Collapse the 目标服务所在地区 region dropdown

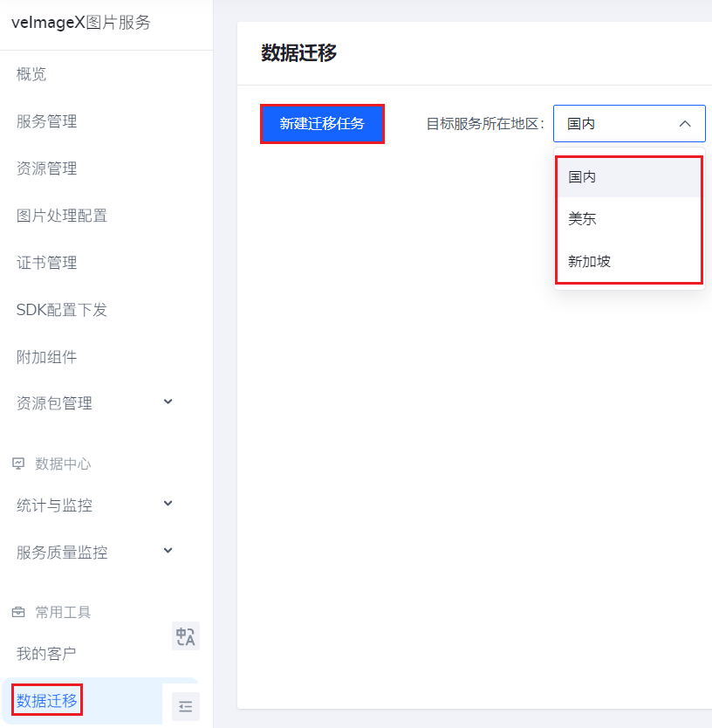pyautogui.click(x=685, y=124)
